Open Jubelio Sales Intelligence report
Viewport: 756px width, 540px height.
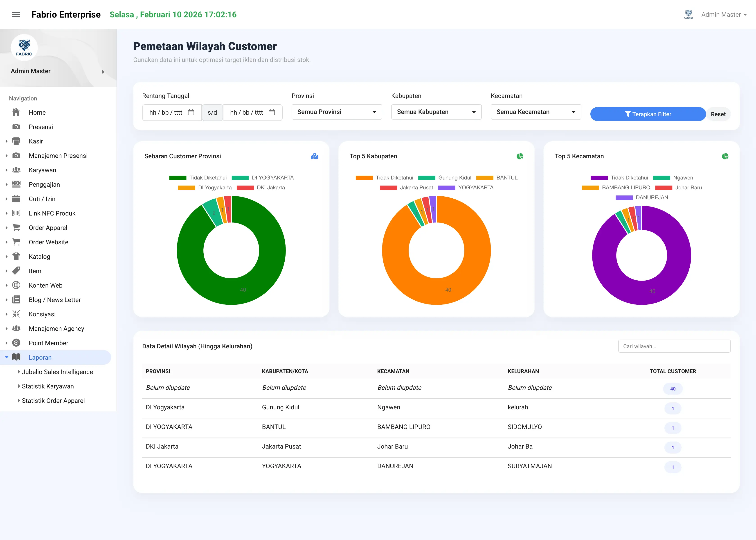click(57, 372)
